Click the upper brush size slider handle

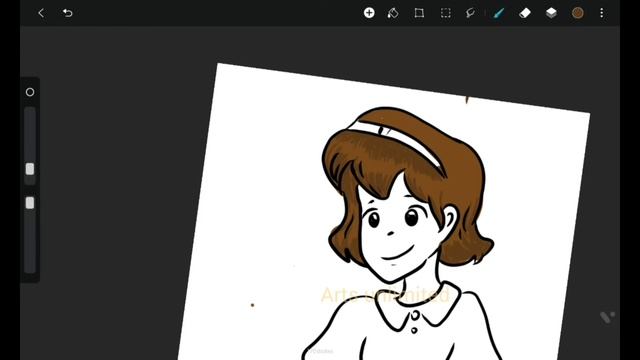[30, 169]
